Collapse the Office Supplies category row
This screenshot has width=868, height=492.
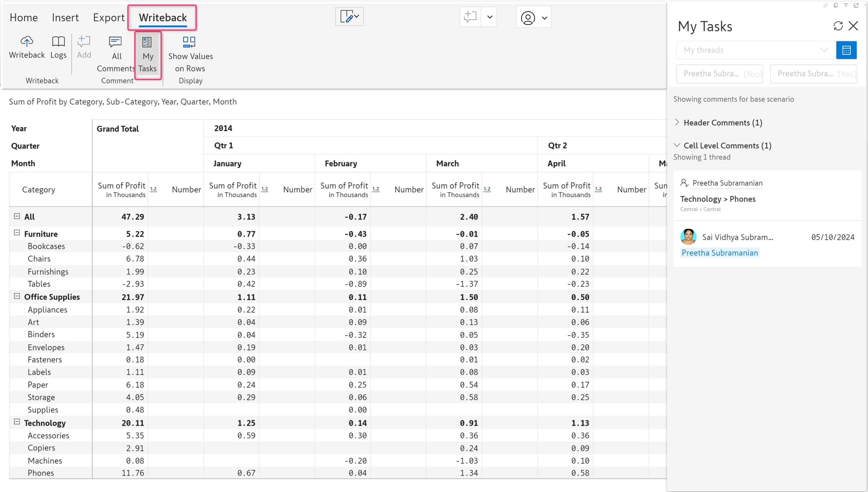pos(17,296)
